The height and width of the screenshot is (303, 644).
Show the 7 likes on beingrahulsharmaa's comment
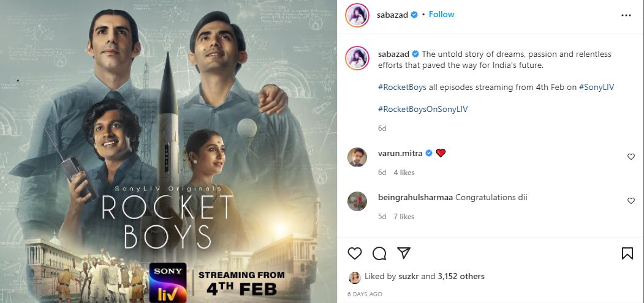404,217
